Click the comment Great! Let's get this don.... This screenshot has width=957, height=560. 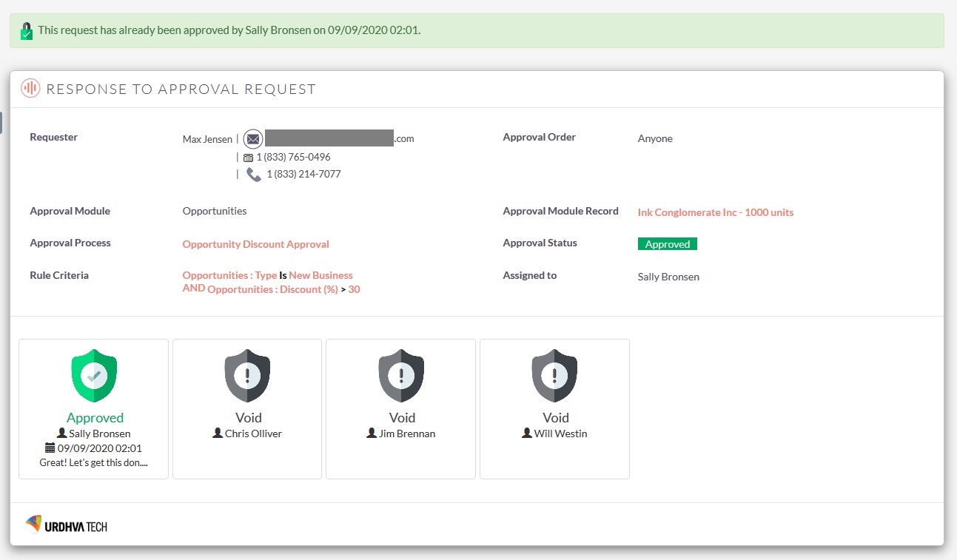pyautogui.click(x=94, y=462)
